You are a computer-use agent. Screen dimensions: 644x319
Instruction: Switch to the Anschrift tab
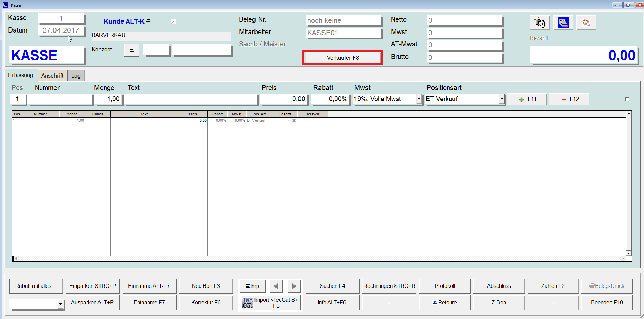52,76
